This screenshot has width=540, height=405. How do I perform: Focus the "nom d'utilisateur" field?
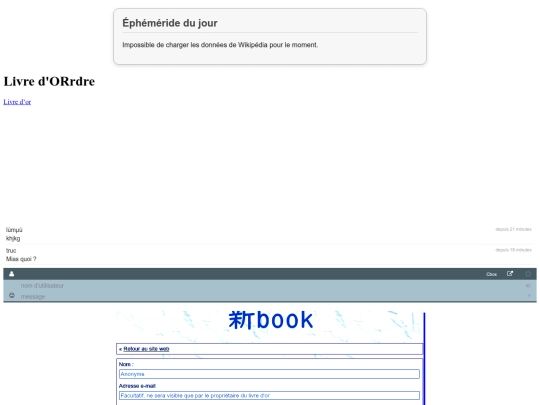coord(270,285)
